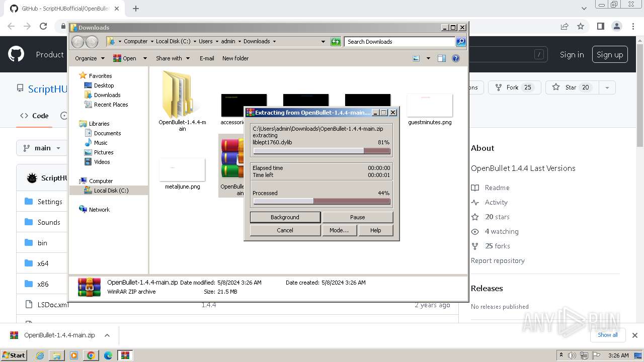The image size is (644, 362).
Task: Click the Search Downloads field
Action: 400,42
